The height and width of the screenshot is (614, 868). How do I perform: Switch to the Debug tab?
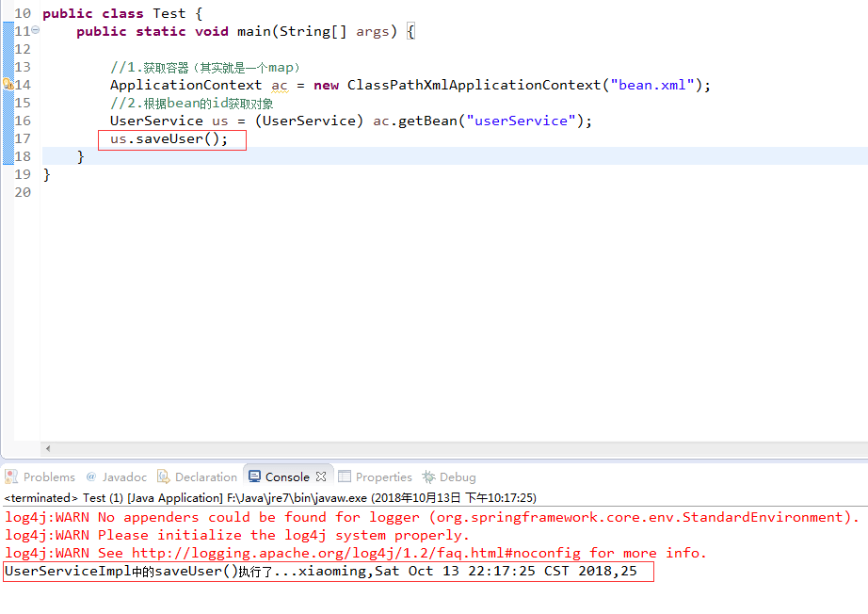tap(449, 477)
